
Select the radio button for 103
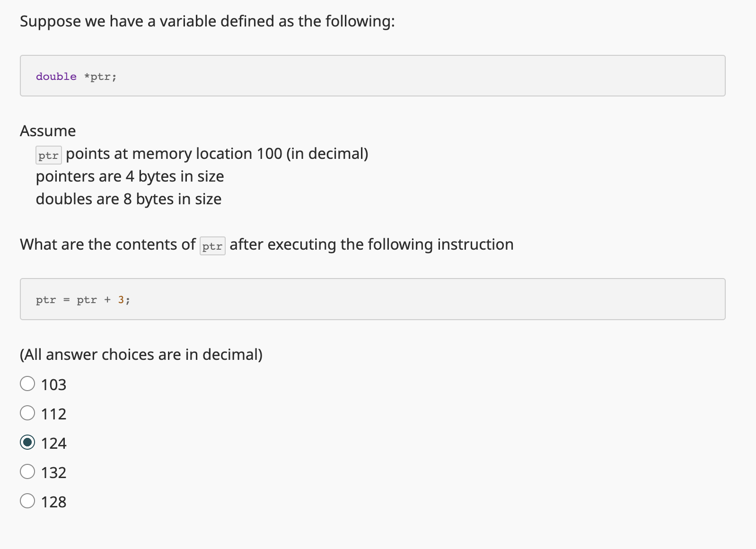coord(28,384)
